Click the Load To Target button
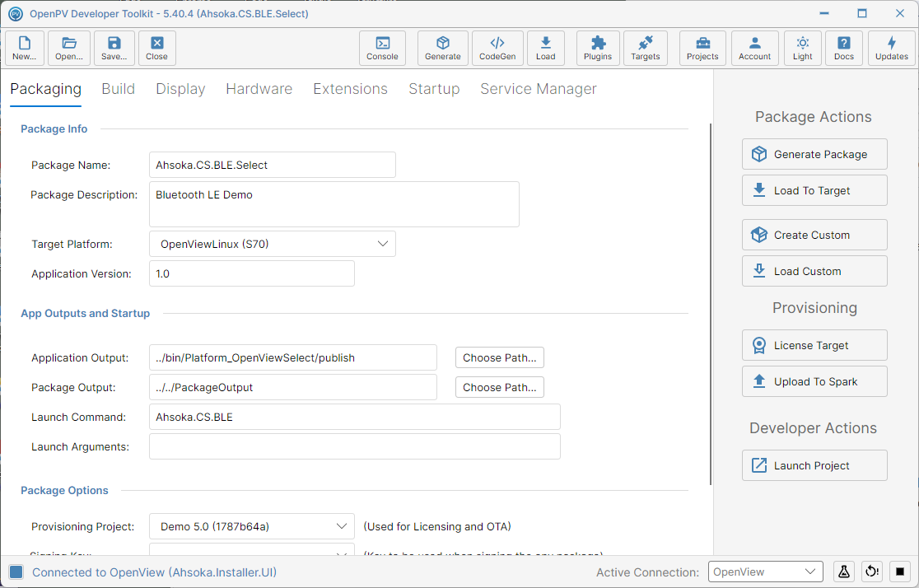919x588 pixels. click(x=814, y=190)
